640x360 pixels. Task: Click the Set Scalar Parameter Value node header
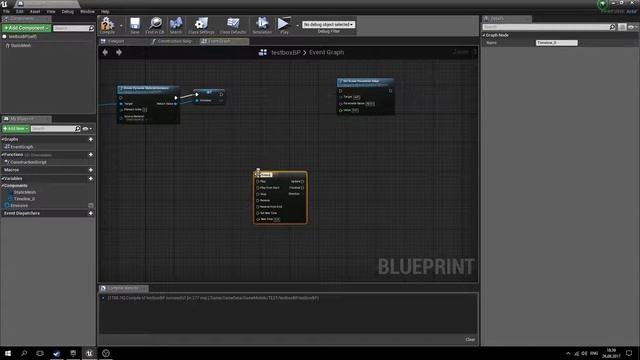[365, 82]
